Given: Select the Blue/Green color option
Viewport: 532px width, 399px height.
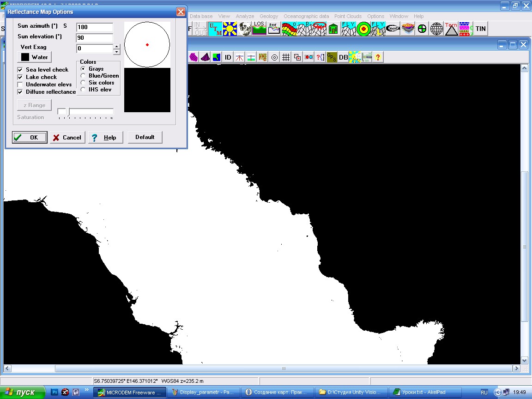Looking at the screenshot, I should (83, 76).
